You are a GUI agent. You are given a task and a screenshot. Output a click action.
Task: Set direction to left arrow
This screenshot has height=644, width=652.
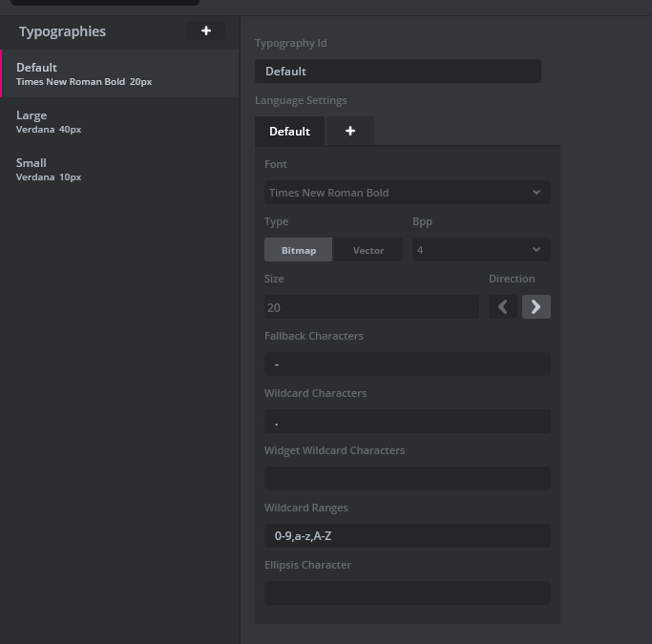pyautogui.click(x=503, y=306)
